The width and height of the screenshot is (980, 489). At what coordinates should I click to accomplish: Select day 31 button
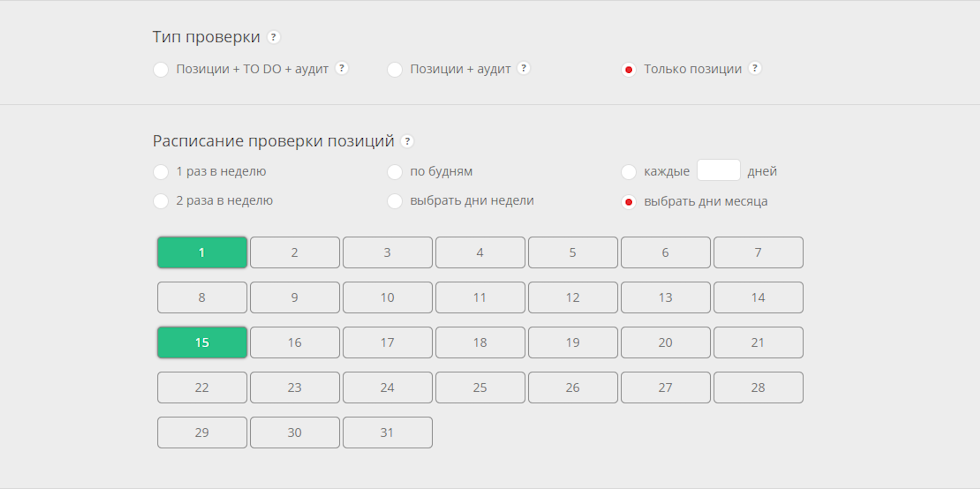pyautogui.click(x=388, y=433)
